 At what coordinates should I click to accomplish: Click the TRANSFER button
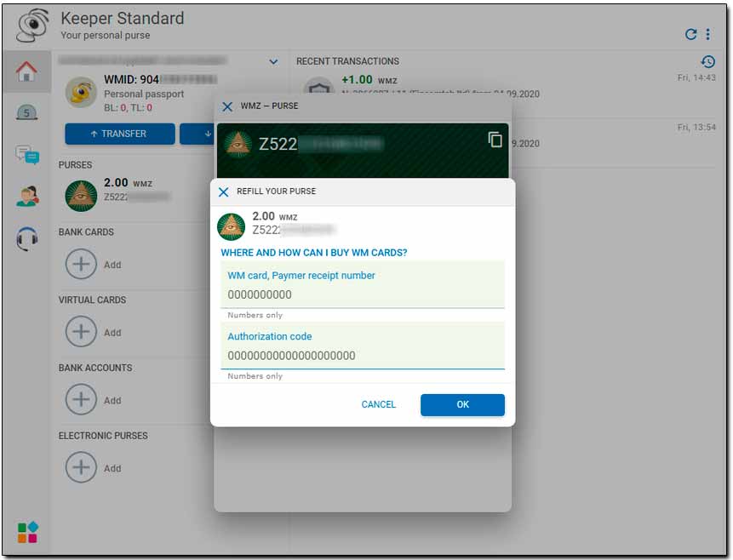(x=120, y=134)
